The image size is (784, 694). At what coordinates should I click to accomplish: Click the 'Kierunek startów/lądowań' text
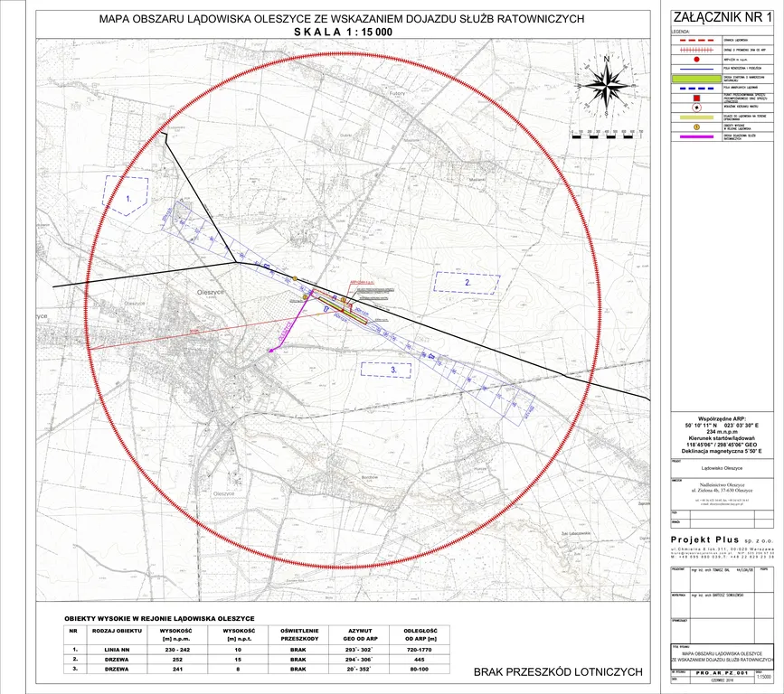[722, 437]
